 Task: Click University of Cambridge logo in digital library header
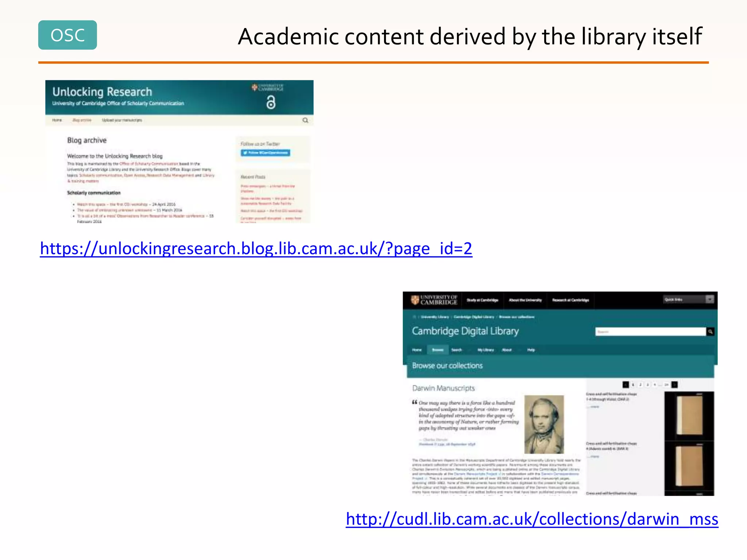(x=434, y=300)
